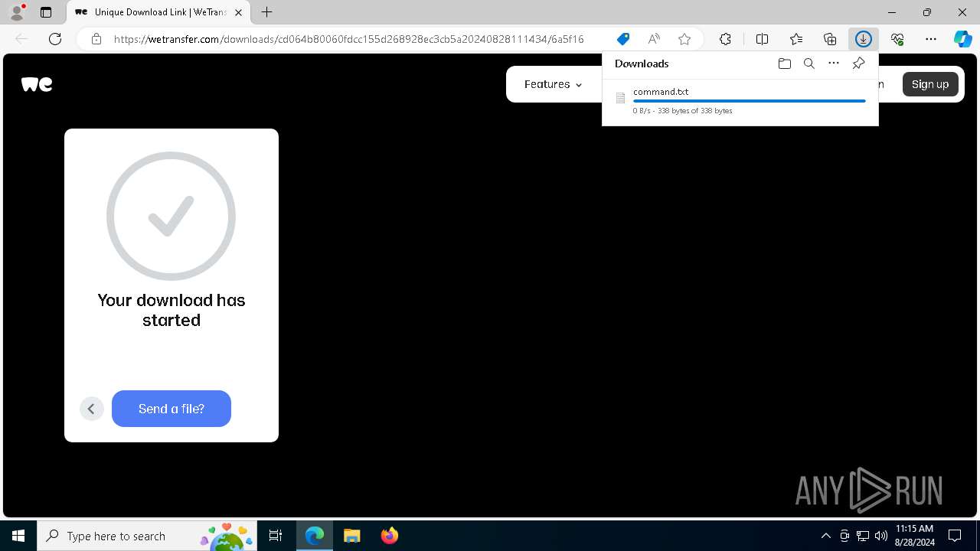Add this page to favorites
Screen dimensions: 980x551
tap(684, 39)
